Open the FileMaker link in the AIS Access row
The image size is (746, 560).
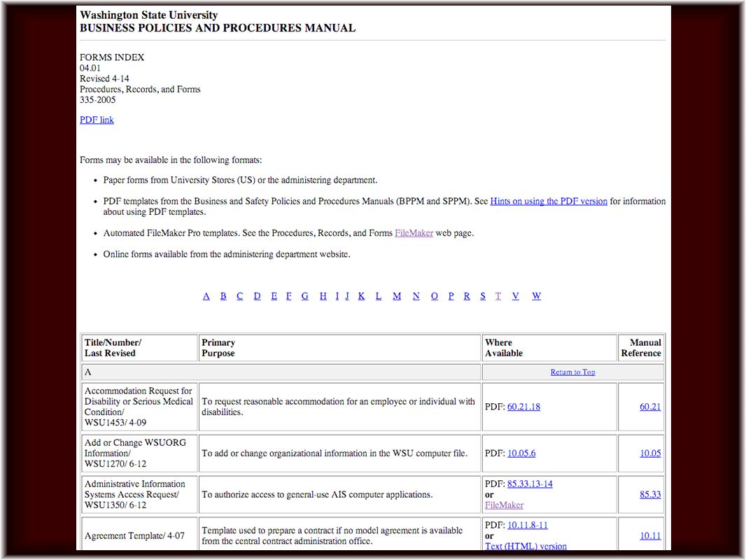tap(505, 505)
